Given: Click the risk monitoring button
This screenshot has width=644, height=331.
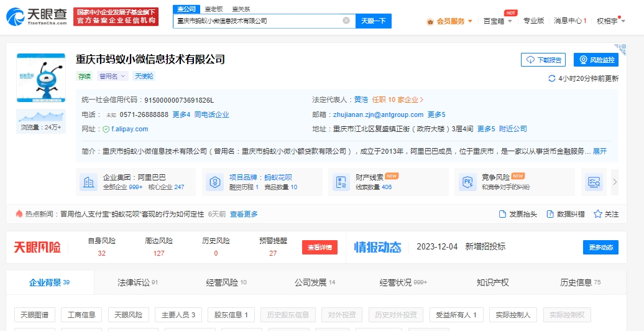Looking at the screenshot, I should (596, 60).
